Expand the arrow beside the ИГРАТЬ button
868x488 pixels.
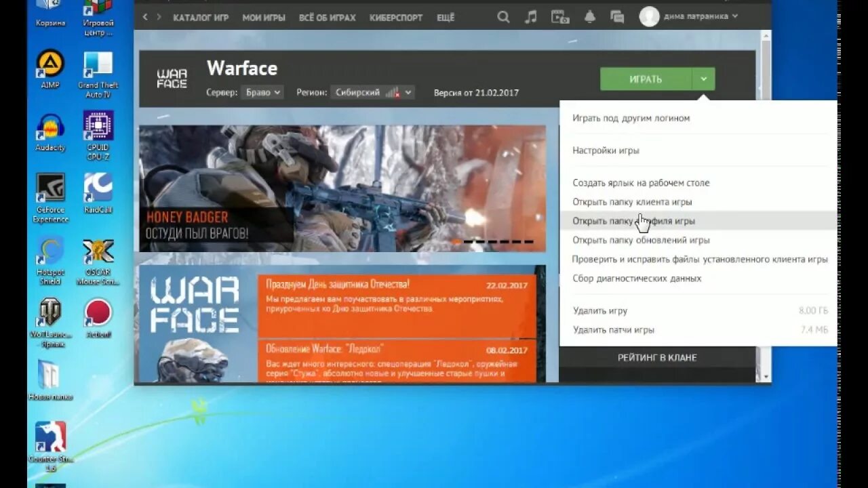point(703,79)
